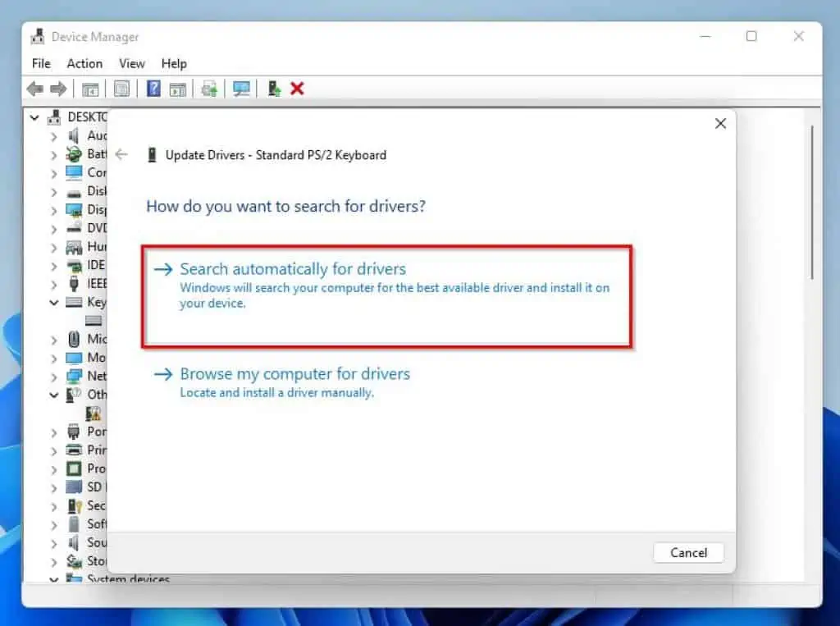This screenshot has height=626, width=840.
Task: Open the Action menu
Action: point(84,63)
